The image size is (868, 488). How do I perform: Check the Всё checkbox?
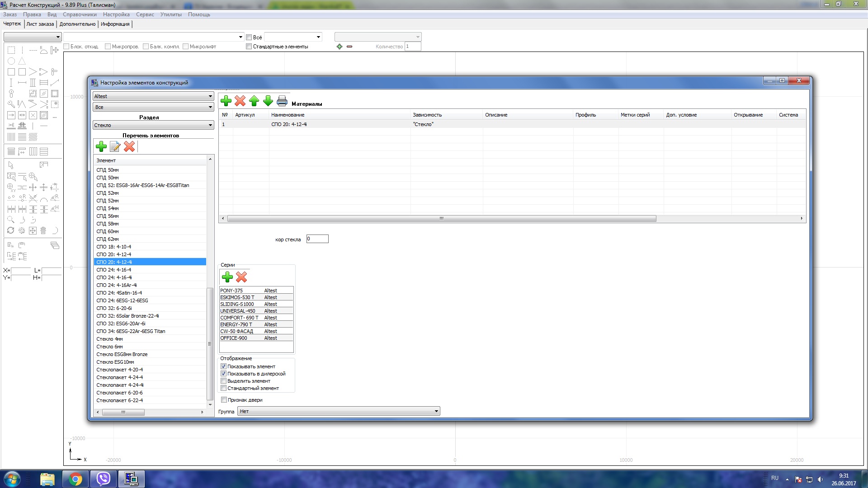point(249,37)
